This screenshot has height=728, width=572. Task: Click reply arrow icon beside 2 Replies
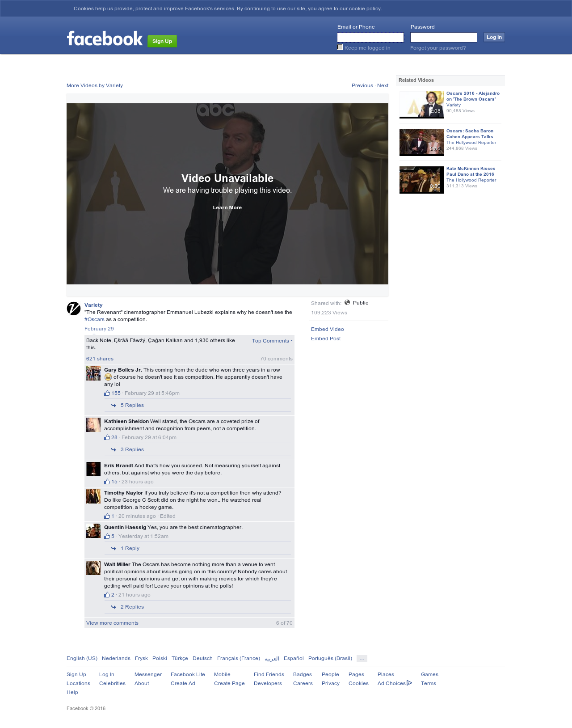tap(114, 607)
